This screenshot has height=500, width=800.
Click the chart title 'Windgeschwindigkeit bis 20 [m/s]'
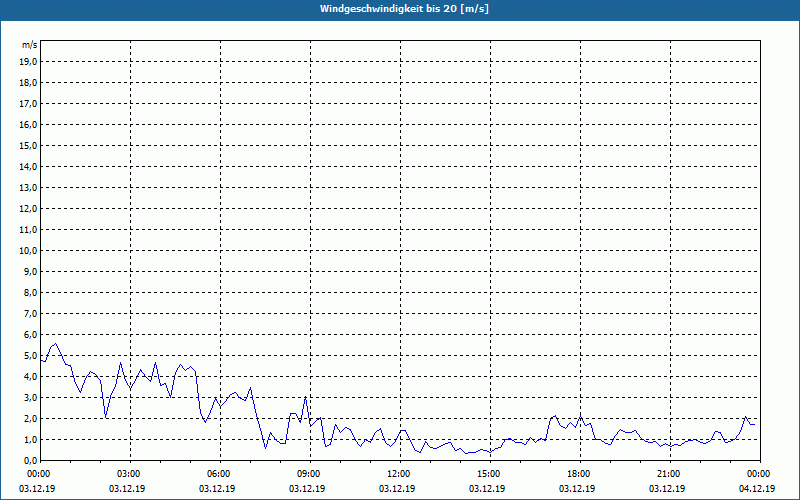click(x=404, y=9)
